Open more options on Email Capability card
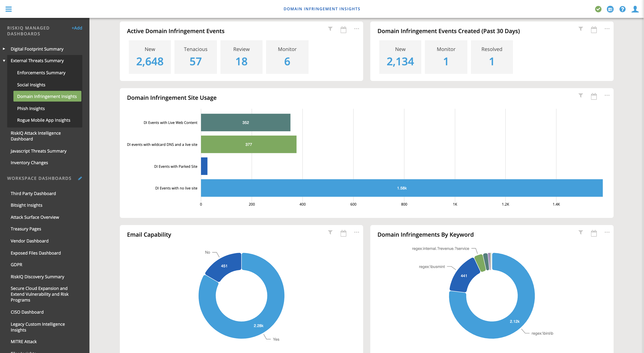644x353 pixels. (x=356, y=232)
